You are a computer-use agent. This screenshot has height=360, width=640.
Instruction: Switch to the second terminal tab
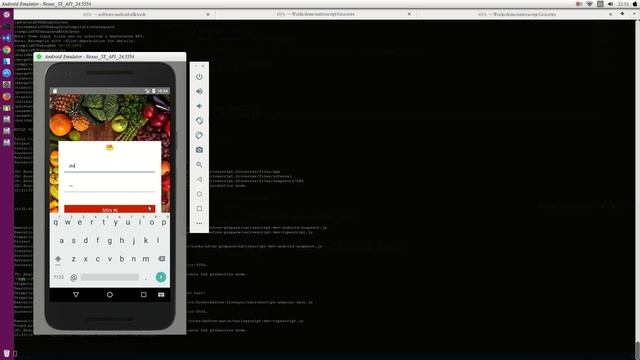[316, 14]
